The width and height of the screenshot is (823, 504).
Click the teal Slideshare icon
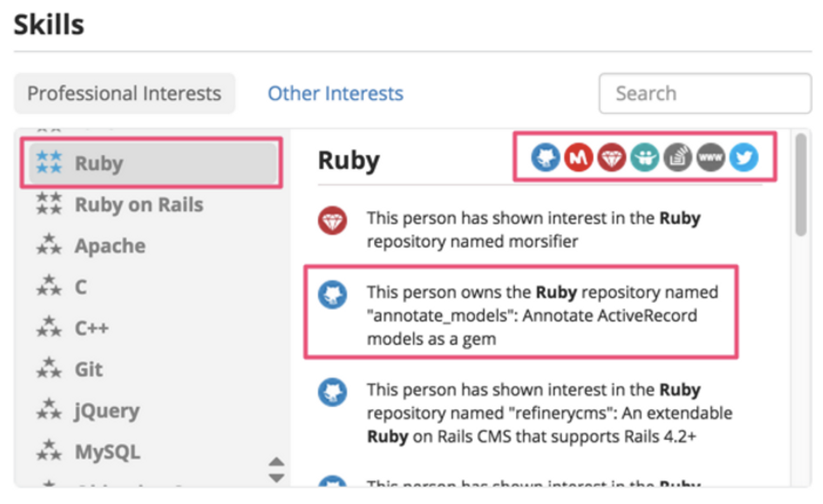coord(644,157)
